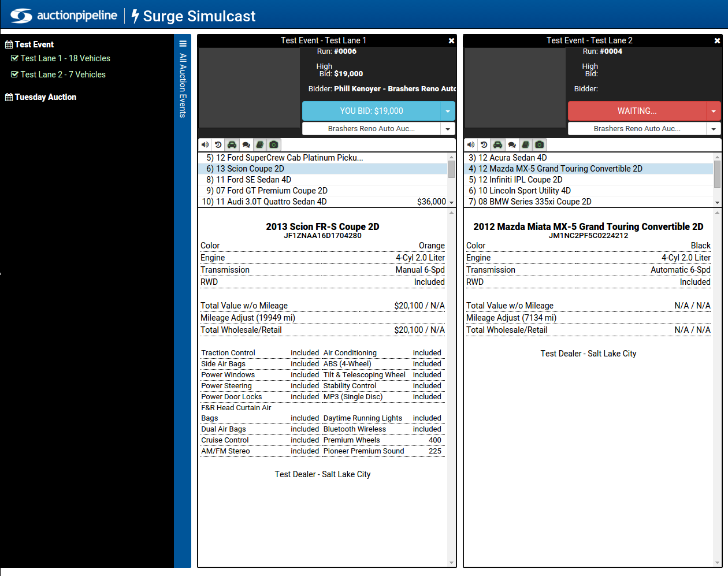
Task: Click the chat bubble icon in Test Lane 2
Action: [511, 144]
